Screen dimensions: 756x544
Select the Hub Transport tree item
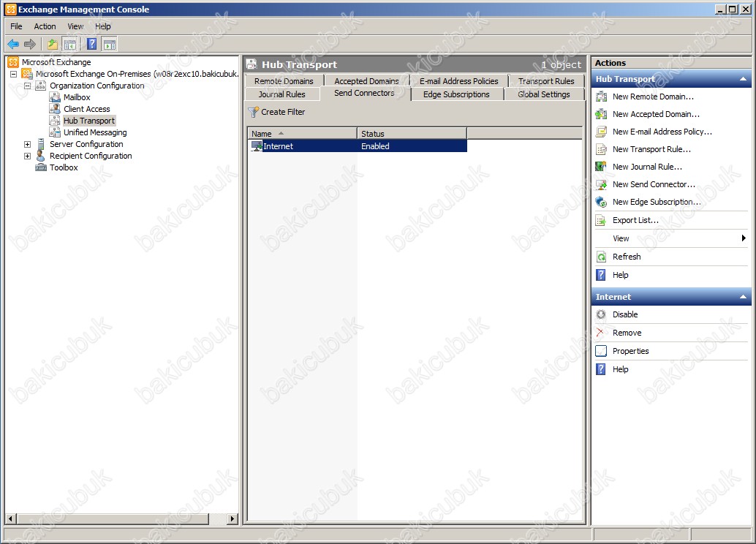(x=89, y=121)
